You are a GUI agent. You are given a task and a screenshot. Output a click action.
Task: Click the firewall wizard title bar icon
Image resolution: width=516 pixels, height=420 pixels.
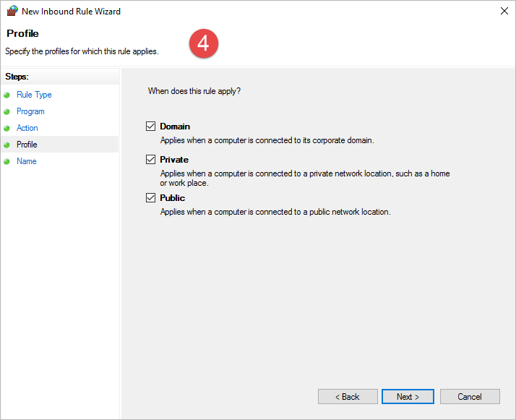12,12
